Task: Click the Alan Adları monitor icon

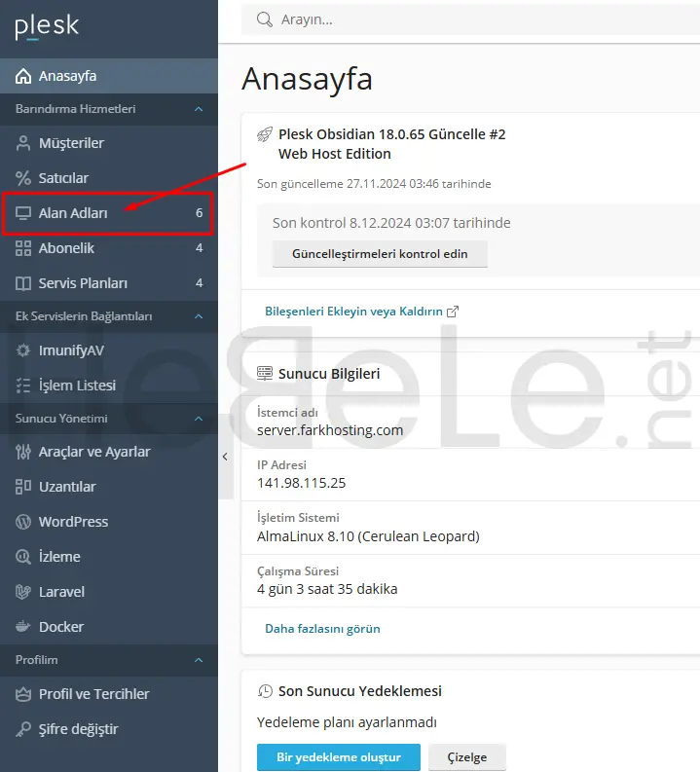Action: 23,213
